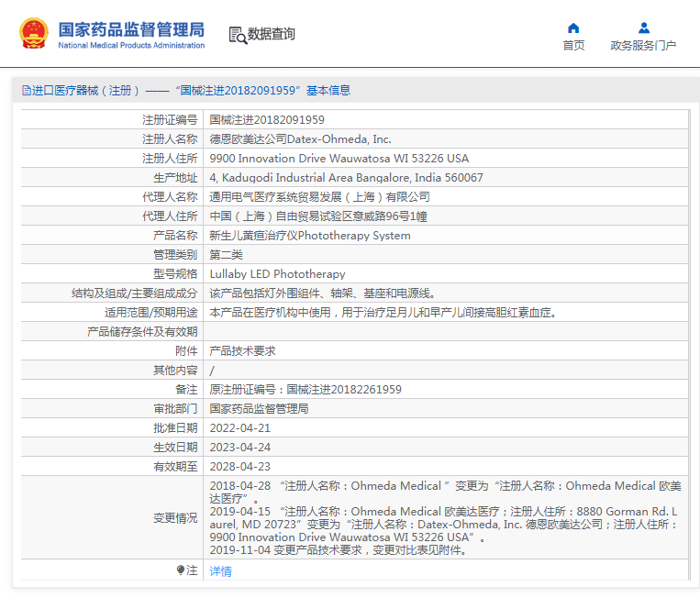Click the 管理类别 row label

(x=175, y=255)
